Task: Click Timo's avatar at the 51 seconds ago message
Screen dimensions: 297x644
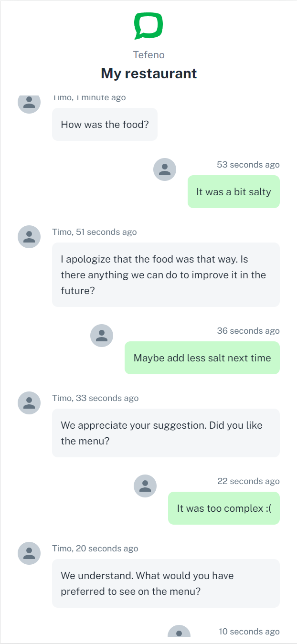Action: pyautogui.click(x=29, y=237)
